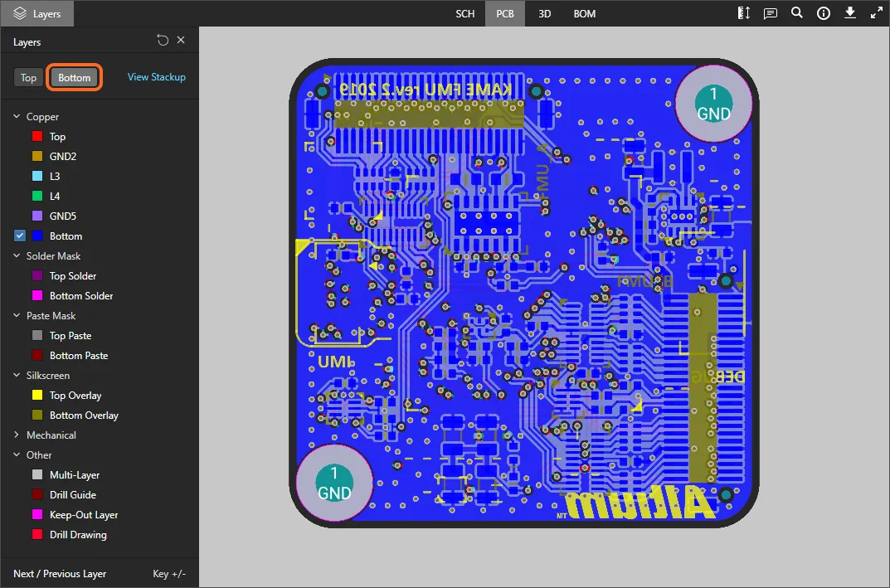Select the Keep-Out Layer label
This screenshot has width=890, height=588.
point(84,515)
